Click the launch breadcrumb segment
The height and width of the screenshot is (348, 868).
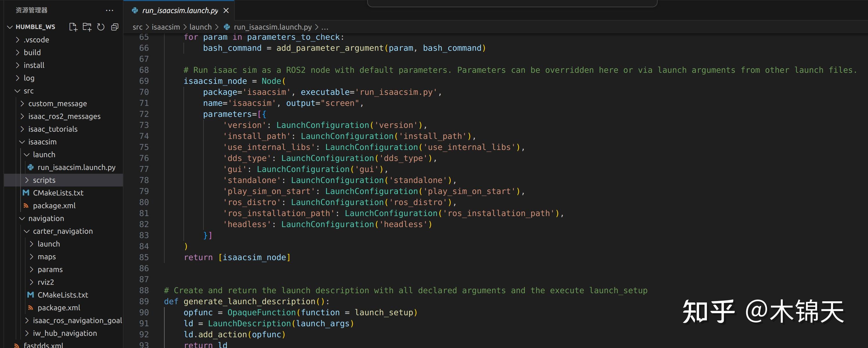click(x=200, y=27)
